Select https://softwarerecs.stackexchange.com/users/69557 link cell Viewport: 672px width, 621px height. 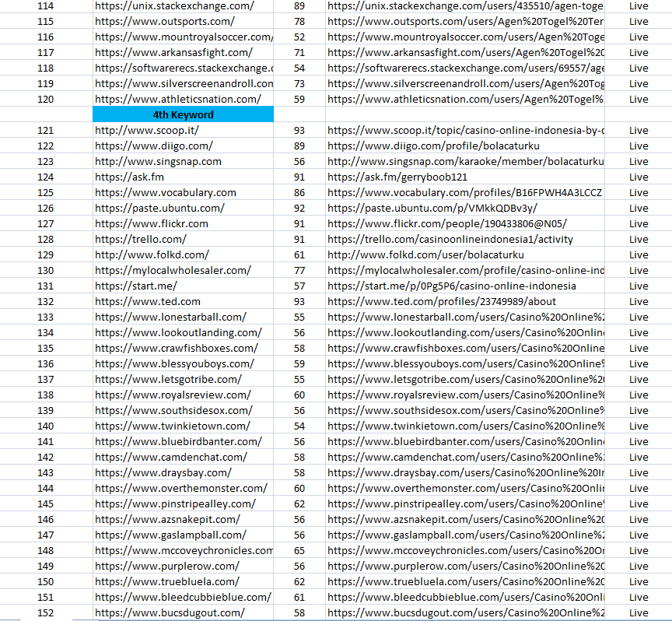[465, 68]
